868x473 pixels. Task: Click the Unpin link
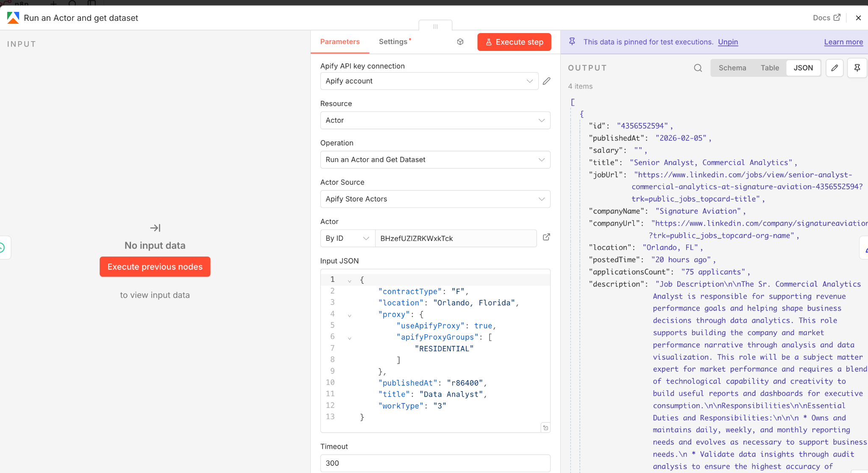coord(728,42)
